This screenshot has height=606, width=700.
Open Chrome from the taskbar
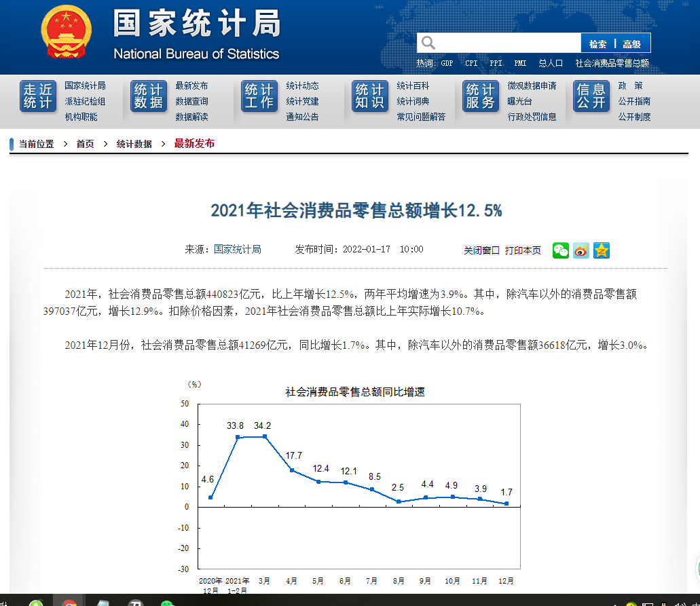69,602
